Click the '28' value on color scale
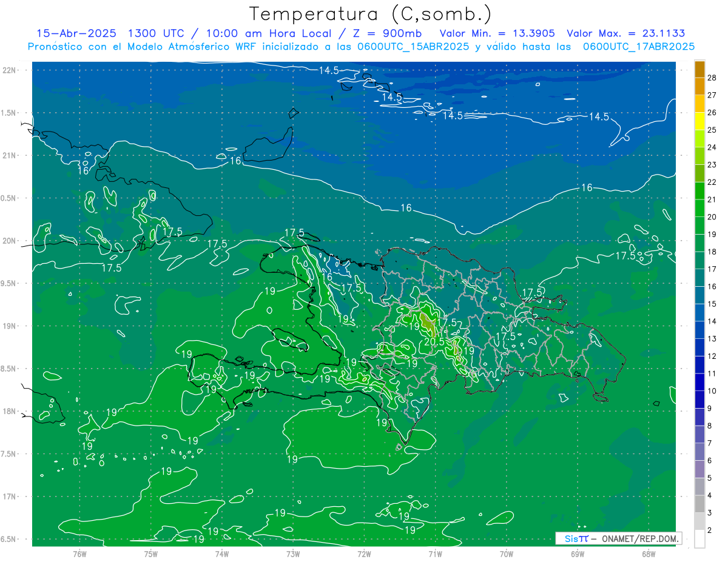 click(712, 77)
